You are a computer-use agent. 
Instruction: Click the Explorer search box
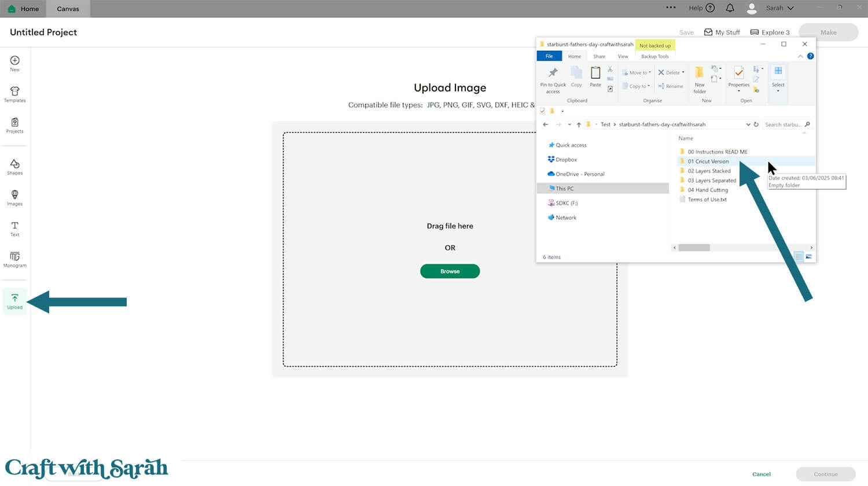(x=787, y=124)
